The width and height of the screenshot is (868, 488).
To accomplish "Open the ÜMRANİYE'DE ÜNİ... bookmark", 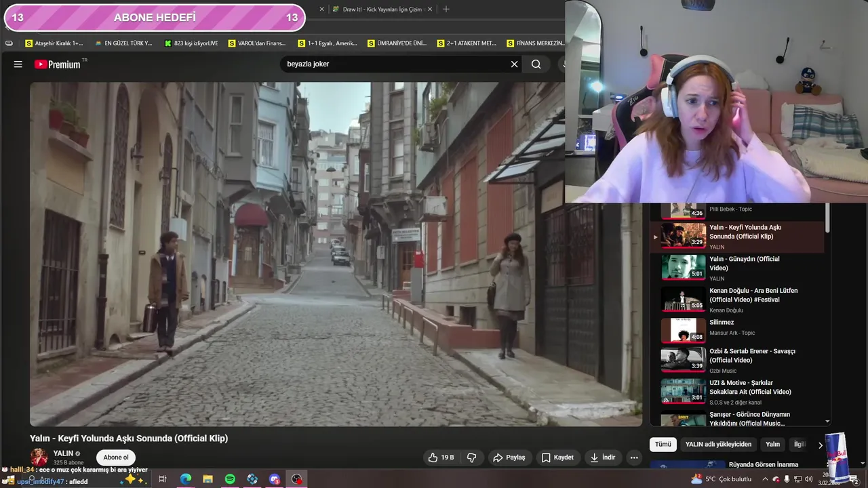I will pos(397,43).
